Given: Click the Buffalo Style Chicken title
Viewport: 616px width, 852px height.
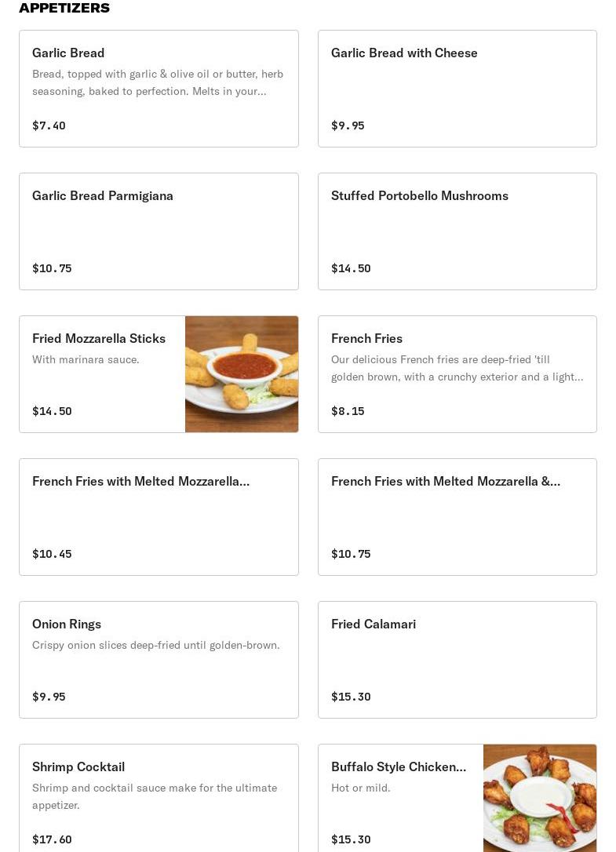Looking at the screenshot, I should 399,766.
